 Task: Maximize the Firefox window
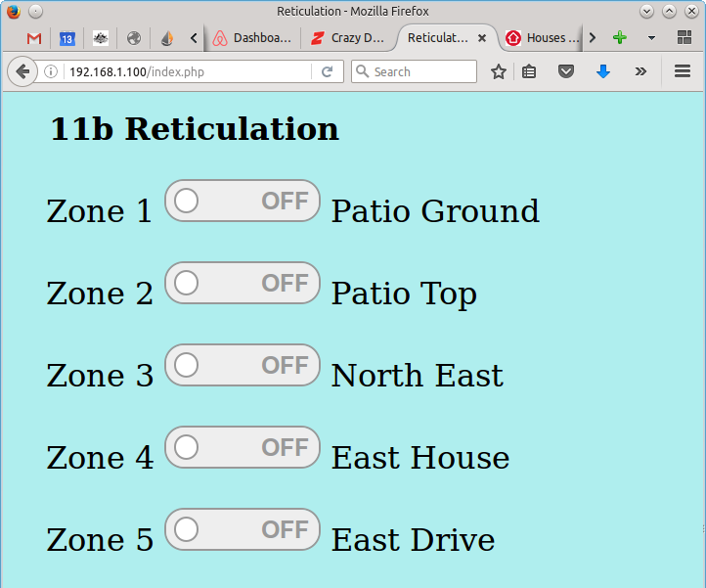pyautogui.click(x=669, y=12)
